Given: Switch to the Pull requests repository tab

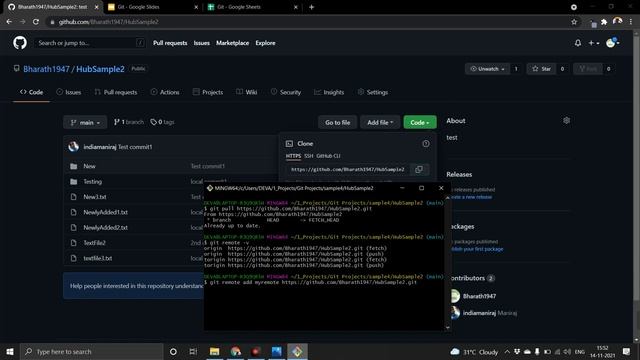Looking at the screenshot, I should click(116, 92).
